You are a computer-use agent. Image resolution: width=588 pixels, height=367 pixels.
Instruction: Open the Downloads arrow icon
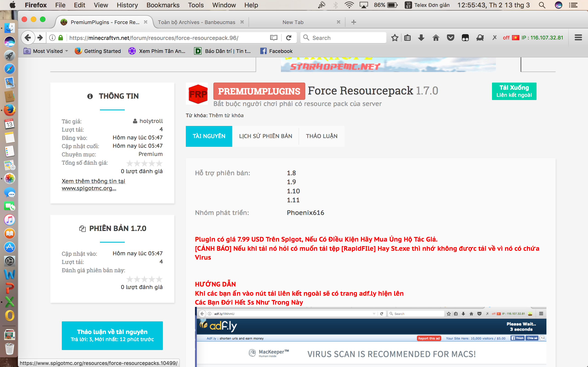coord(421,38)
